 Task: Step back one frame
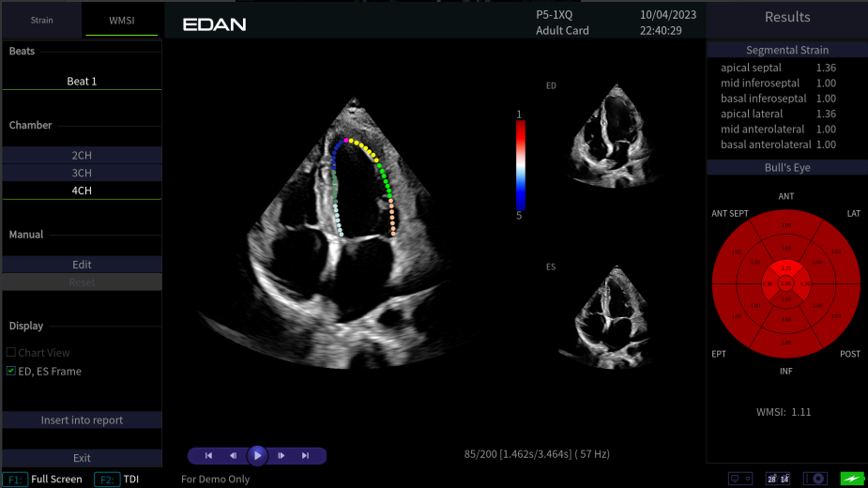[233, 456]
